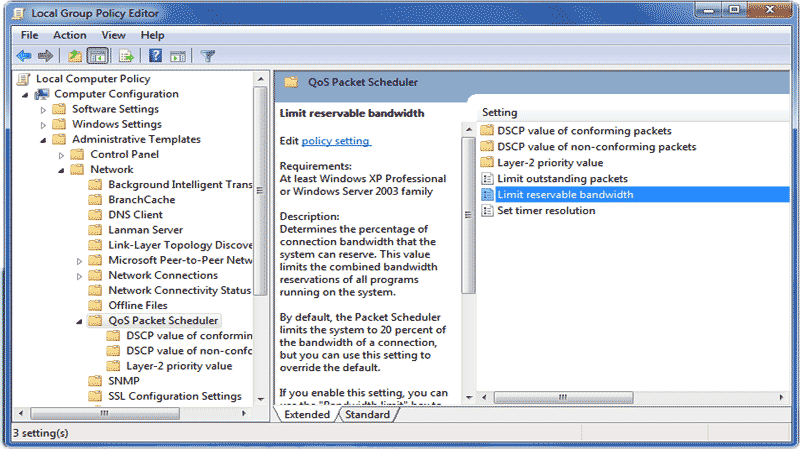Open the Action menu
800x450 pixels.
pyautogui.click(x=70, y=35)
